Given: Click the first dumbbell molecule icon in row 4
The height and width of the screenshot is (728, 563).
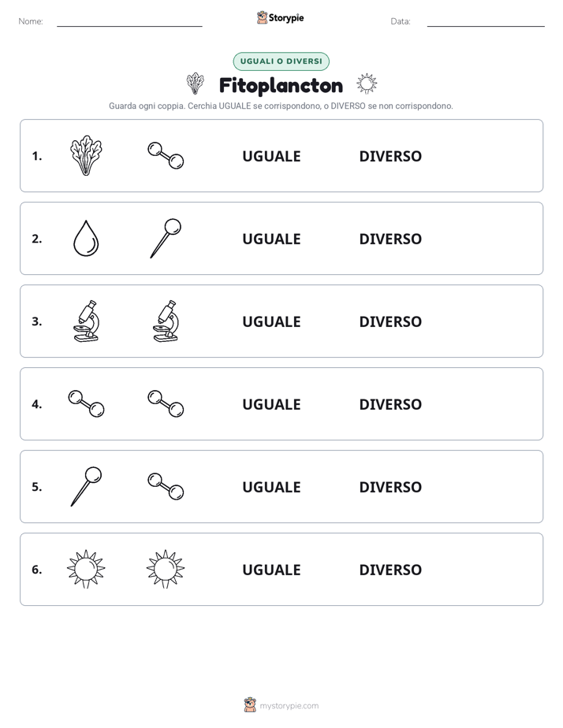Looking at the screenshot, I should click(86, 403).
